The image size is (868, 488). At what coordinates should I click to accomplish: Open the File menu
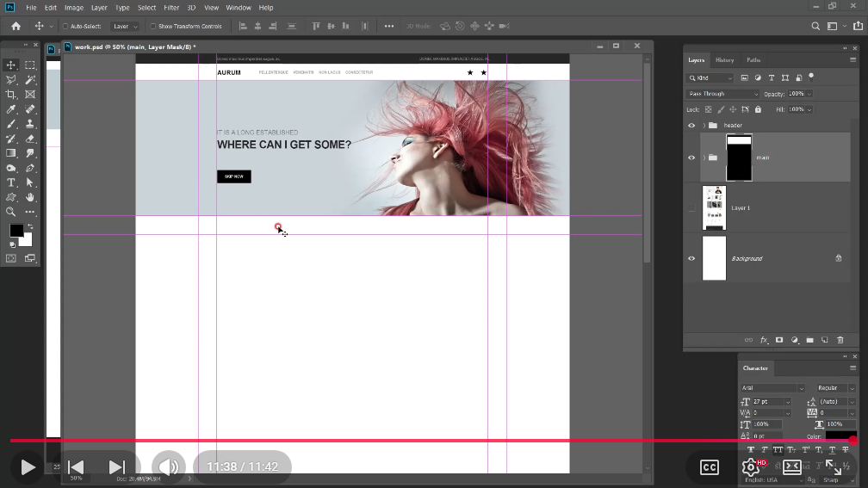[x=31, y=8]
